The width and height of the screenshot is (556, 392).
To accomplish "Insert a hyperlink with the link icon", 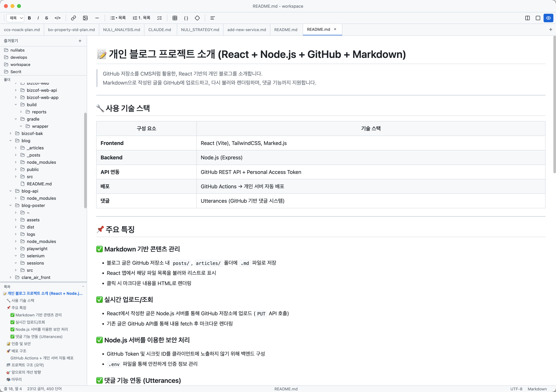I will [x=73, y=18].
